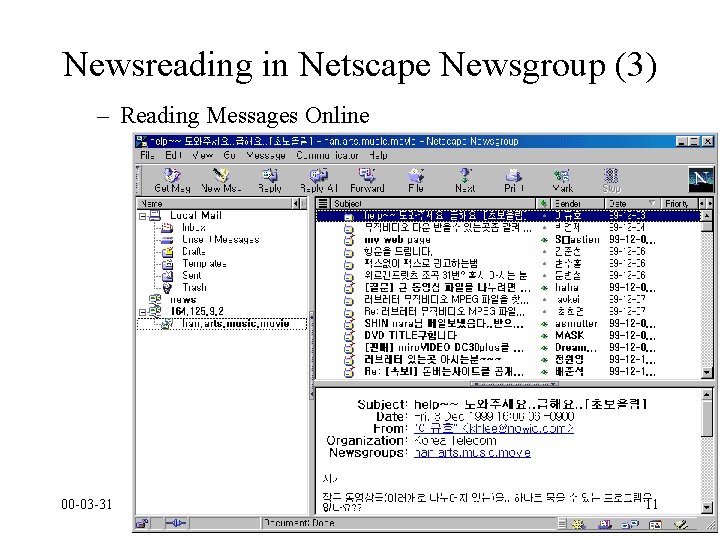Select the Dream... sender cell
Image resolution: width=720 pixels, height=540 pixels.
pyautogui.click(x=576, y=348)
